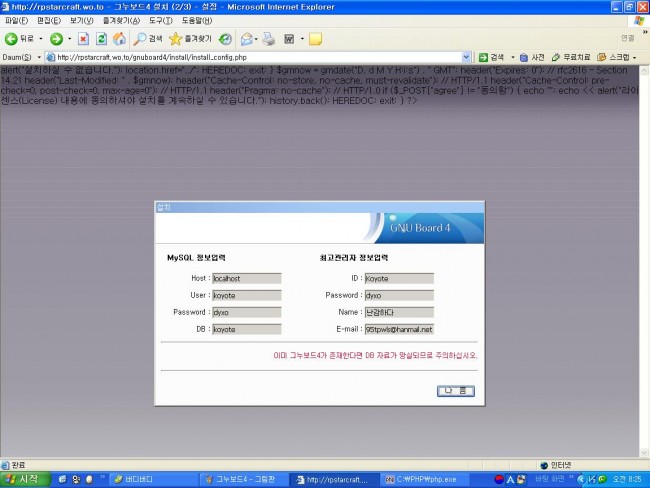Click the browser Back arrow icon
650x488 pixels.
point(12,39)
